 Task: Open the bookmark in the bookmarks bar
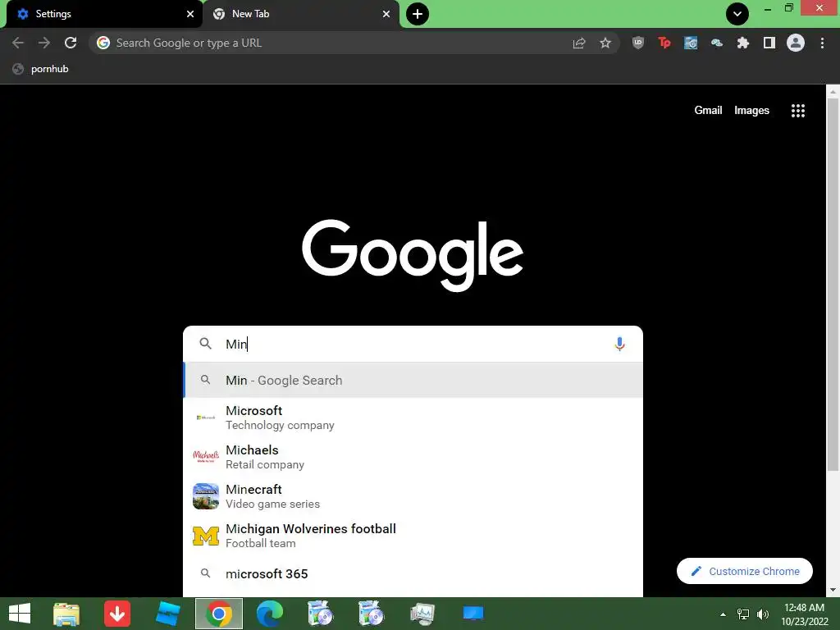(x=41, y=69)
